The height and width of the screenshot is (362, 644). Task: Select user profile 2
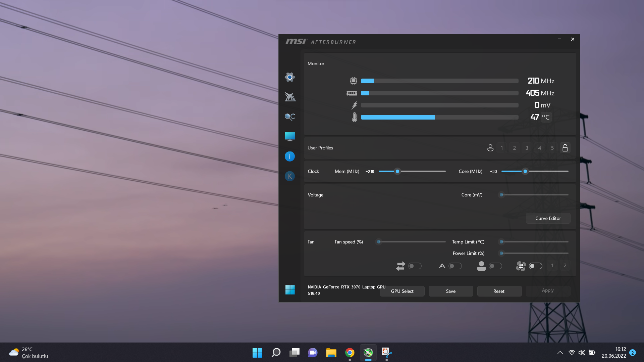(515, 148)
